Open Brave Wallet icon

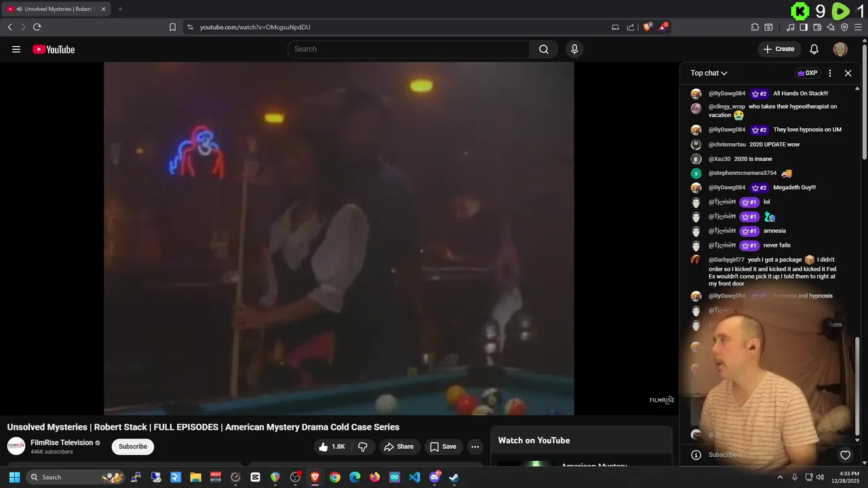point(817,27)
